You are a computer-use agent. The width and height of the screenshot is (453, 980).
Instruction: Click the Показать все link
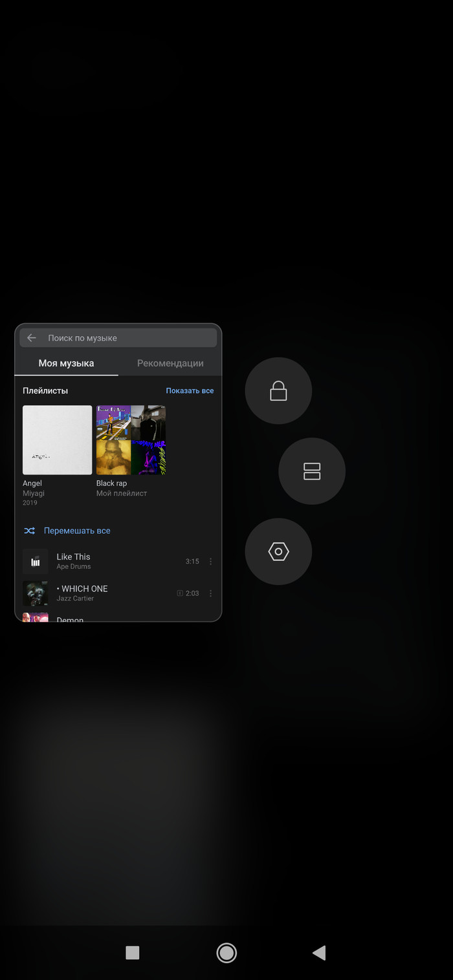point(190,390)
